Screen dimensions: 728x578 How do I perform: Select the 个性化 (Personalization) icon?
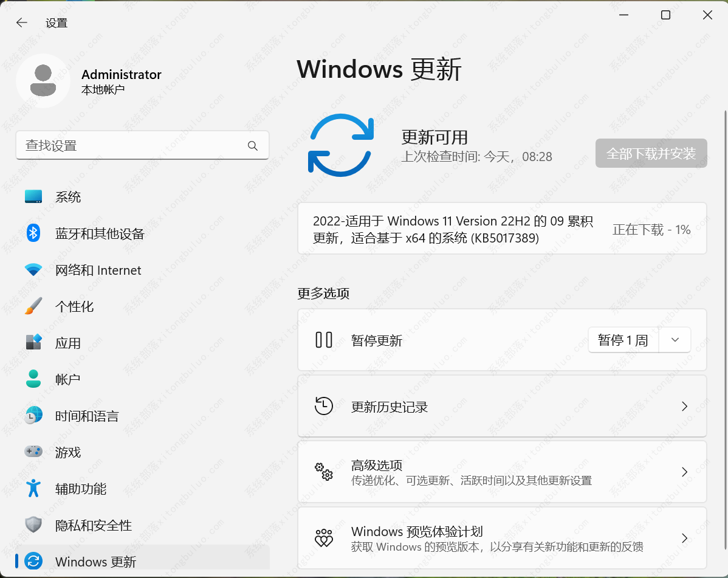click(x=35, y=306)
